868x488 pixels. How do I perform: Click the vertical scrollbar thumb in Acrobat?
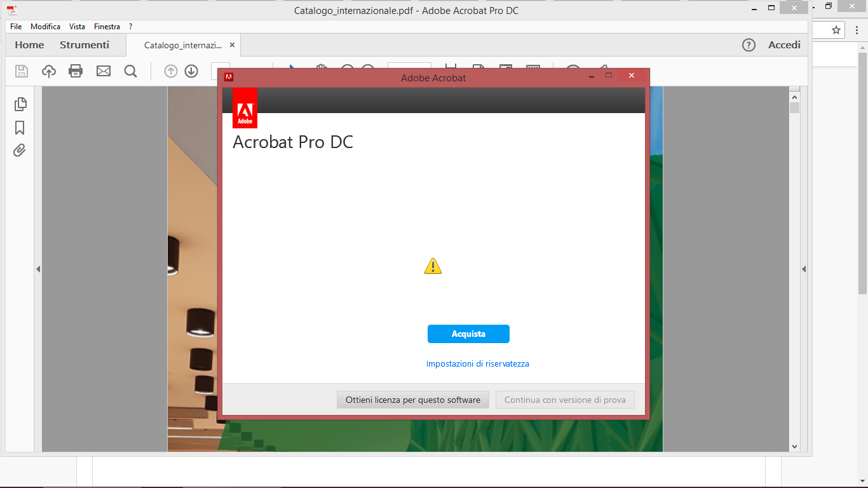(794, 108)
